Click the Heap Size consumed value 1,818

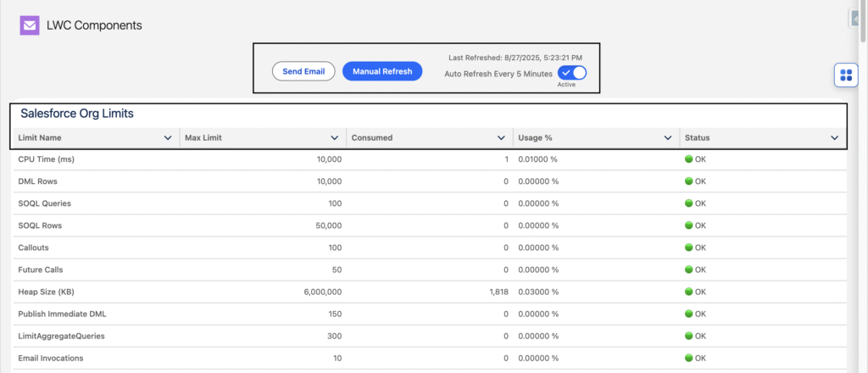[498, 292]
